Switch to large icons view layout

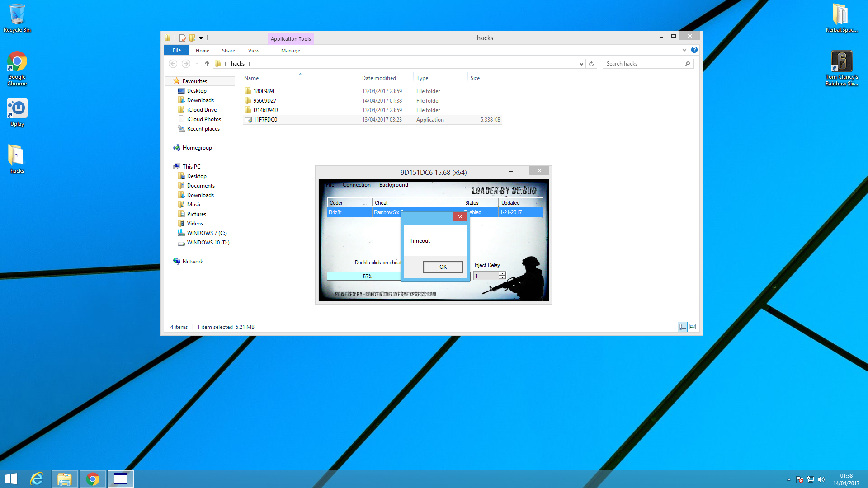point(693,327)
